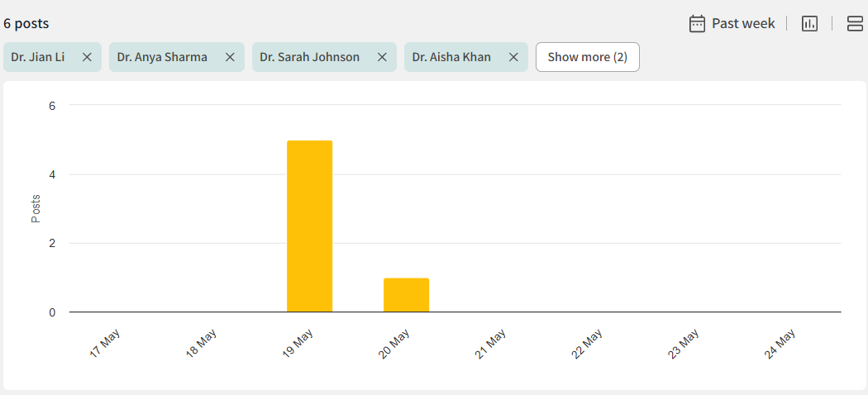Click the short yellow 20 May bar
Screen dimensions: 868x395
pos(406,295)
